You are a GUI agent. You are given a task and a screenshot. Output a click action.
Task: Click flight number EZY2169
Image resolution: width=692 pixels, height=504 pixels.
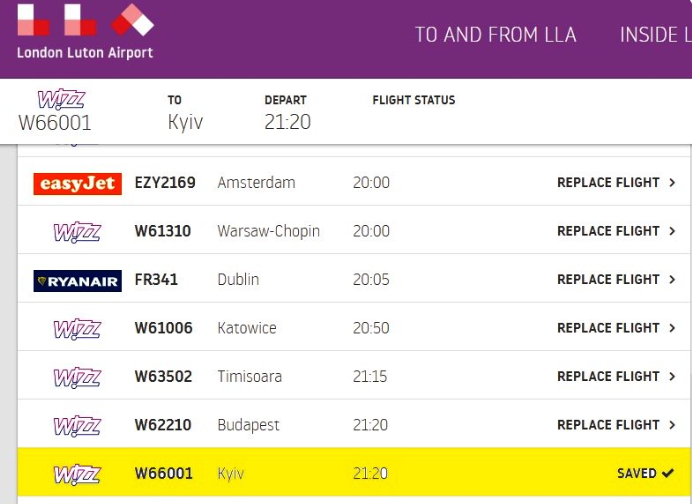click(x=165, y=183)
